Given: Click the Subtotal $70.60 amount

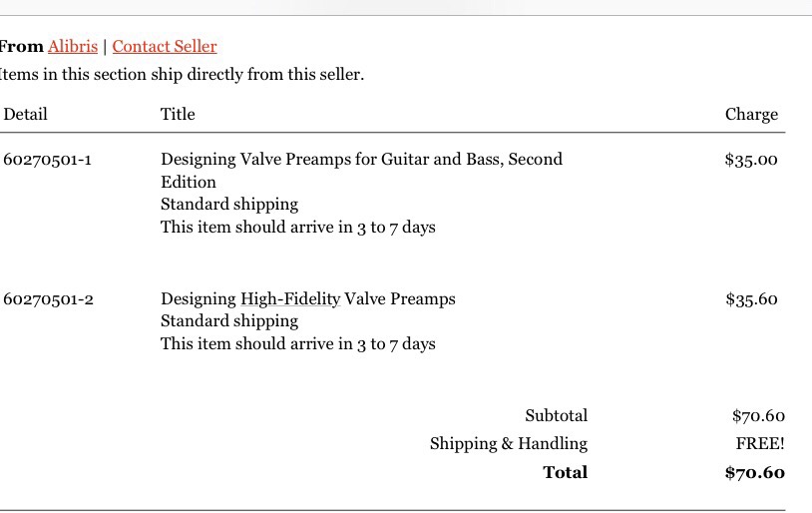Looking at the screenshot, I should pyautogui.click(x=758, y=415).
